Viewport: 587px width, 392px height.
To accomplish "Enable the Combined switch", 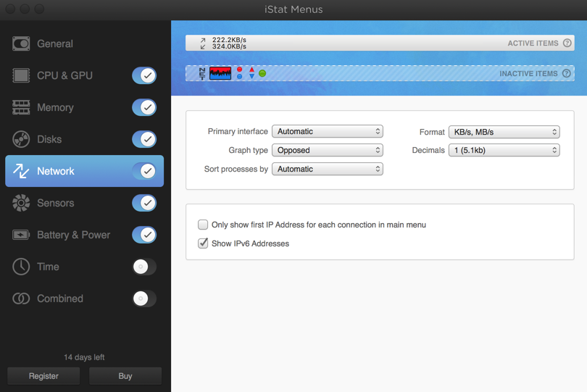I will [144, 299].
